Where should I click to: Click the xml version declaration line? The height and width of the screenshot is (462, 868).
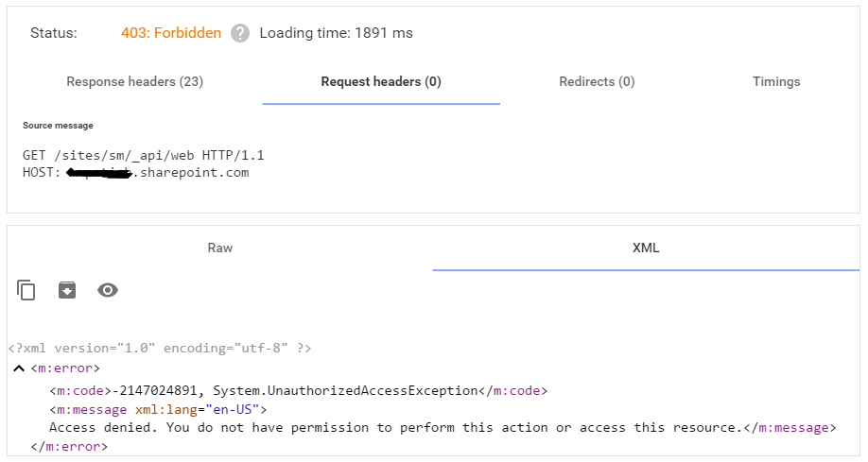(160, 348)
